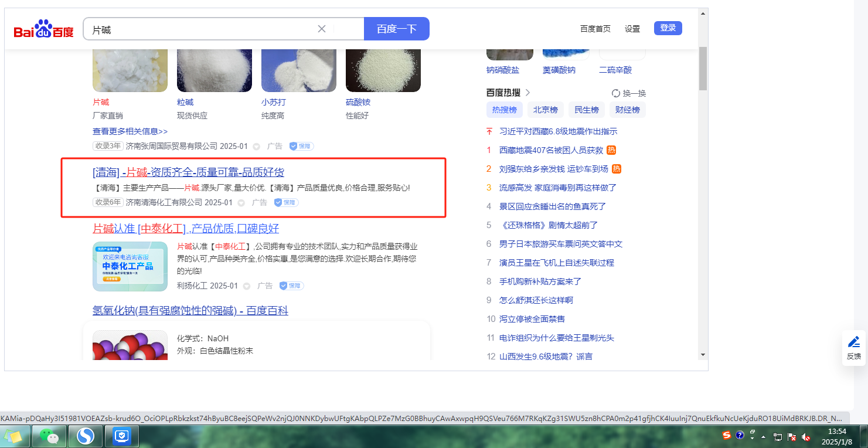Open hot search 习近平对西藏6.8级地震作出指示

click(558, 131)
